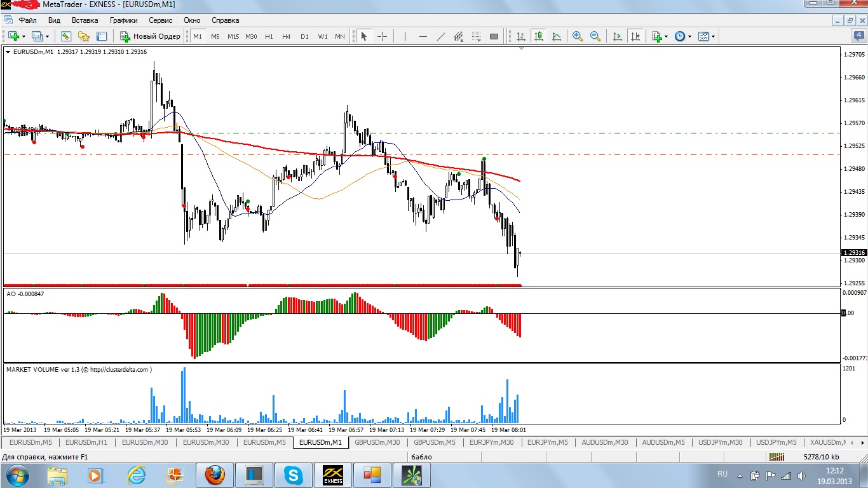868x488 pixels.
Task: Select the vertical line drawing tool
Action: click(x=405, y=36)
